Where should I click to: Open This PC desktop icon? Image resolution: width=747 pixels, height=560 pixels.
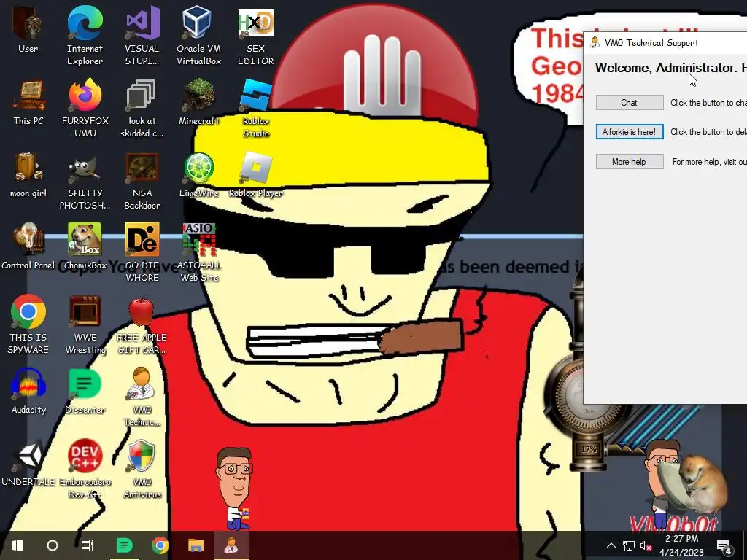coord(28,102)
